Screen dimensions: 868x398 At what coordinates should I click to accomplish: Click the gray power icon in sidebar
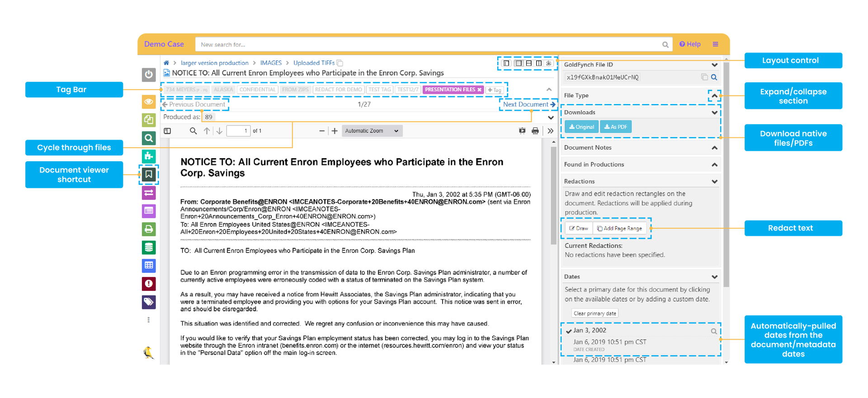click(x=149, y=75)
